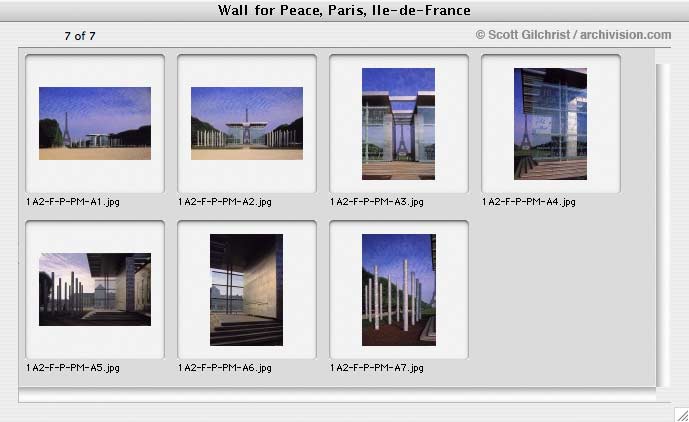Click the window resize grip corner
The width and height of the screenshot is (689, 422).
coord(682,415)
